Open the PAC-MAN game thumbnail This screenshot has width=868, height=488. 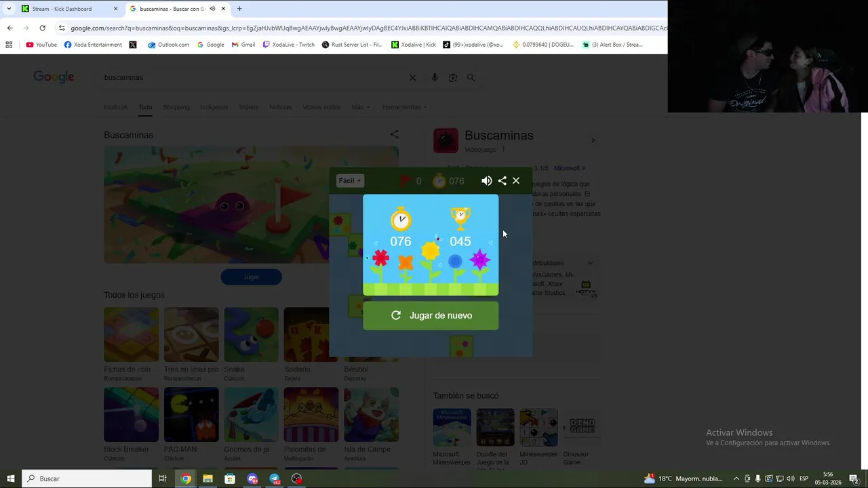191,414
